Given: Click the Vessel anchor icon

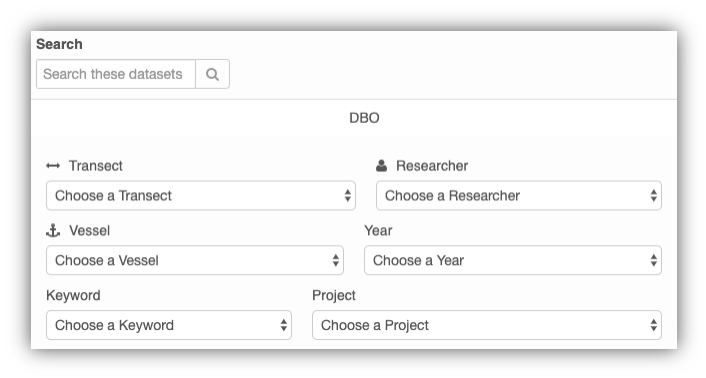Looking at the screenshot, I should (53, 230).
